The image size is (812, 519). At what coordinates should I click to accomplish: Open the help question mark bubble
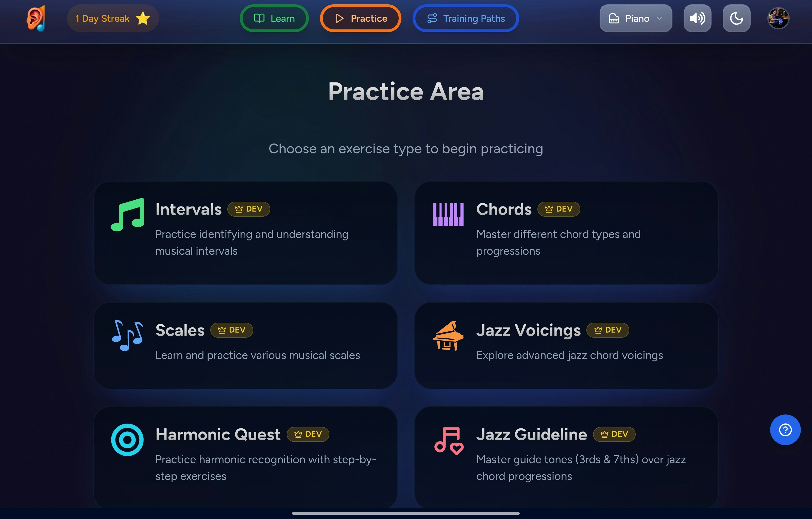(785, 429)
